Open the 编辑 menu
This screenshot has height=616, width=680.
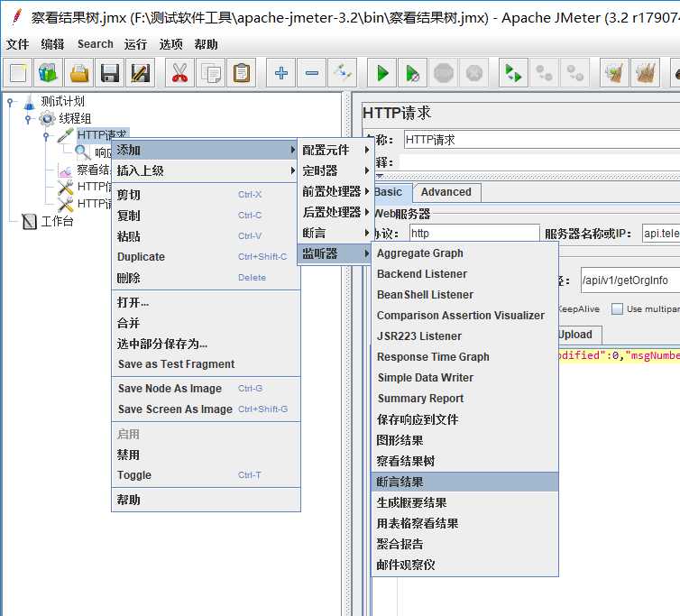52,44
